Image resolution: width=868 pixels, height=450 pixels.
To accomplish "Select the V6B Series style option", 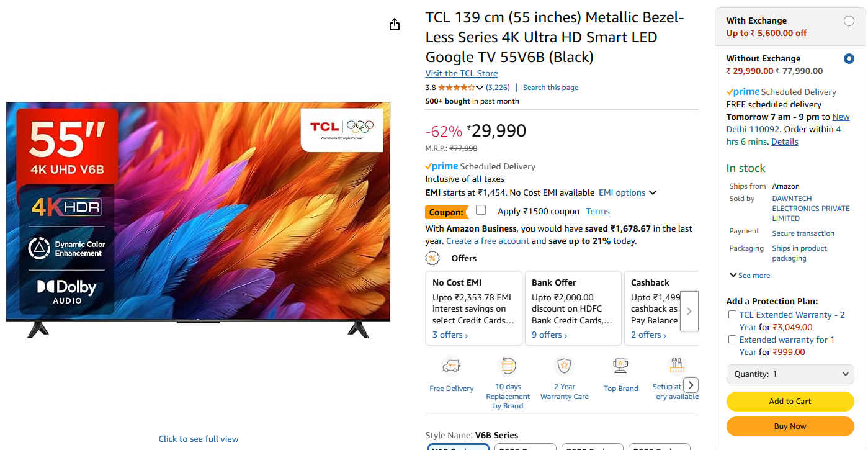I will pyautogui.click(x=459, y=447).
